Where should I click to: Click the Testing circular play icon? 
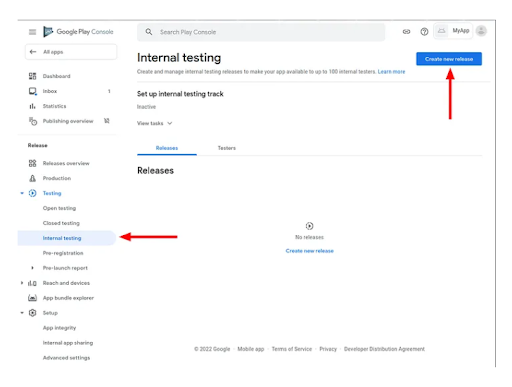[x=32, y=193]
